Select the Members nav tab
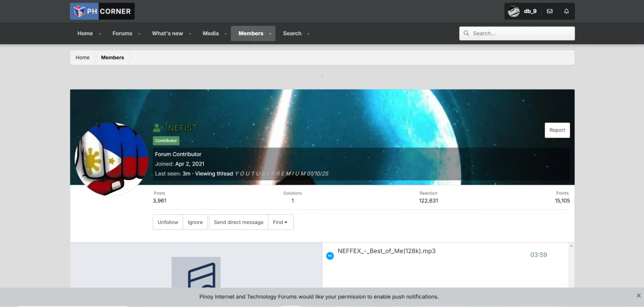This screenshot has width=644, height=307. coord(251,33)
